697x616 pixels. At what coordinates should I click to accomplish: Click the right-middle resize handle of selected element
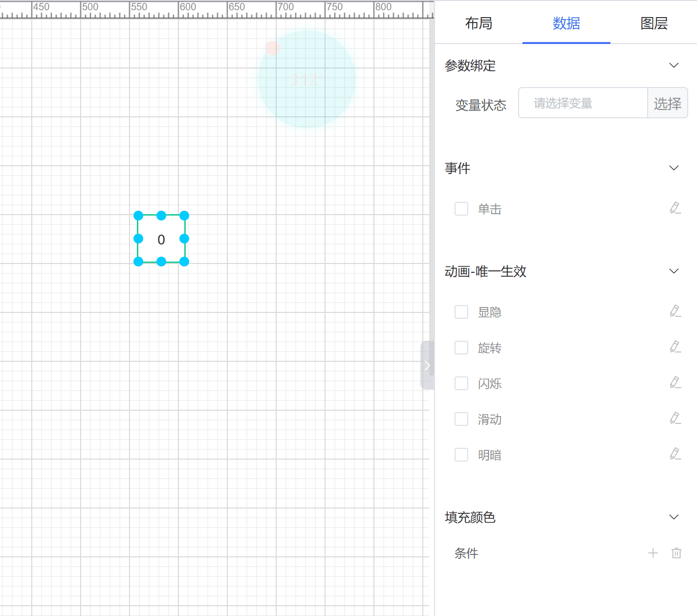pyautogui.click(x=184, y=239)
